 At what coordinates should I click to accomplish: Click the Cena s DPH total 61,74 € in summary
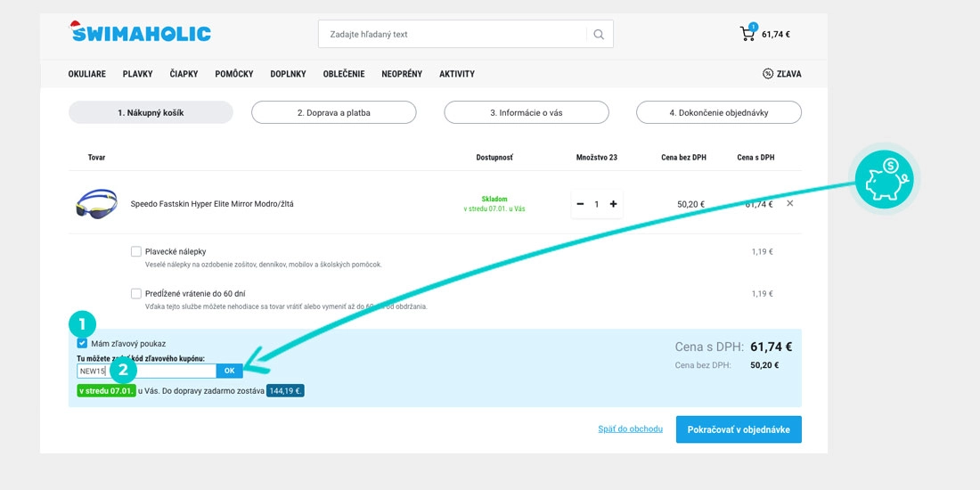[x=772, y=347]
